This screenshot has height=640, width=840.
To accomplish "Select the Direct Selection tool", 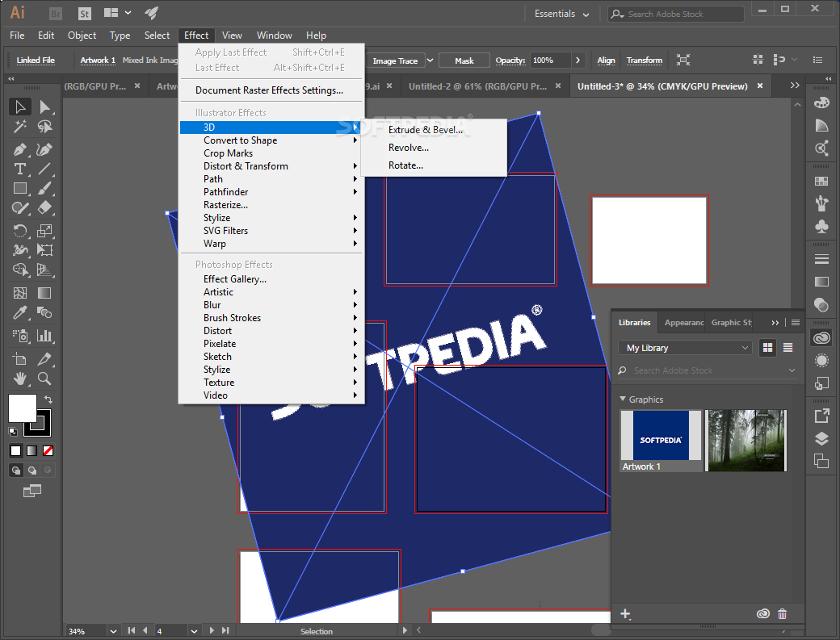I will coord(45,107).
